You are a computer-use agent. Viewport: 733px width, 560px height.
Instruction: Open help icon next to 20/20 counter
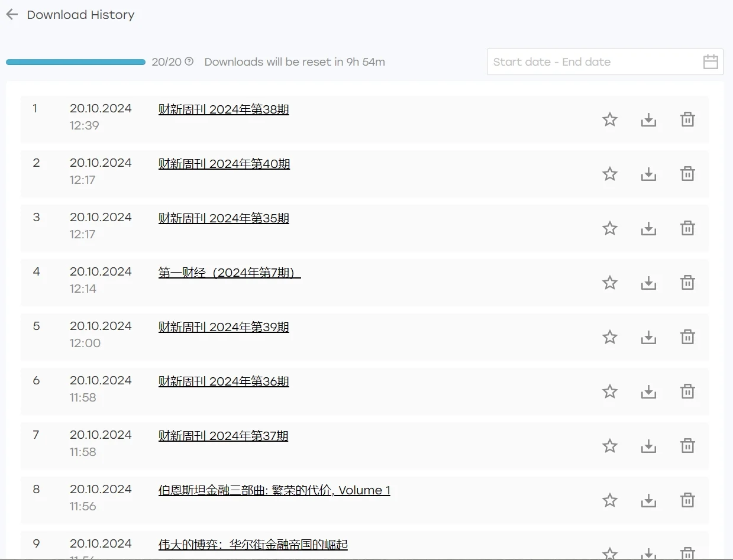[189, 61]
